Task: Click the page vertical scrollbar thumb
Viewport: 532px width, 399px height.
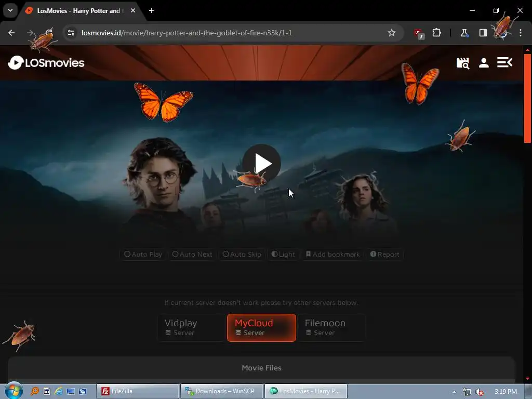Action: click(527, 98)
